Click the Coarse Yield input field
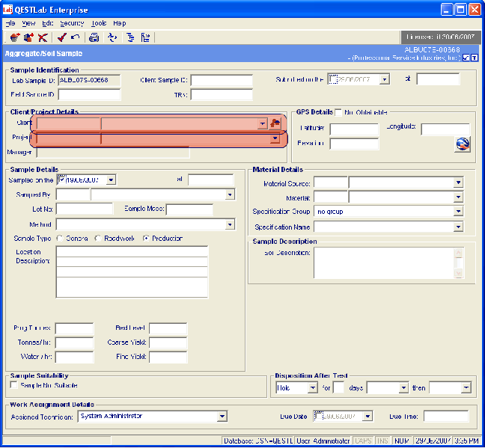This screenshot has width=485, height=448. tap(168, 343)
